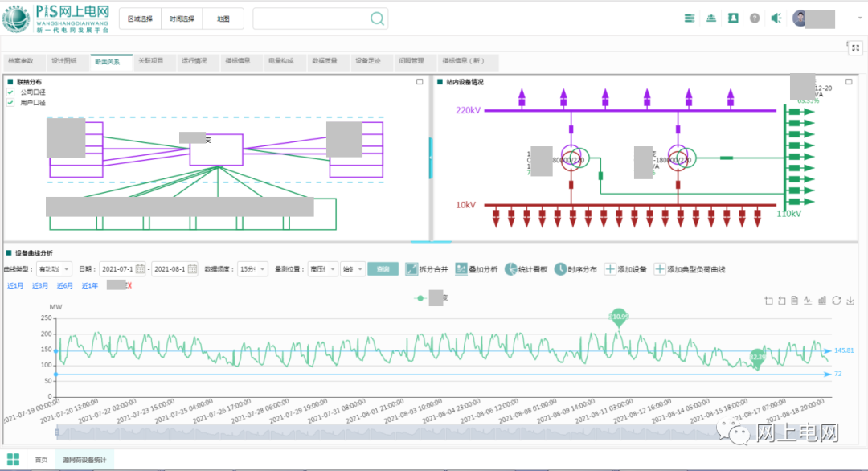The width and height of the screenshot is (868, 471).
Task: Select the 近1年 quick range link
Action: tap(90, 285)
